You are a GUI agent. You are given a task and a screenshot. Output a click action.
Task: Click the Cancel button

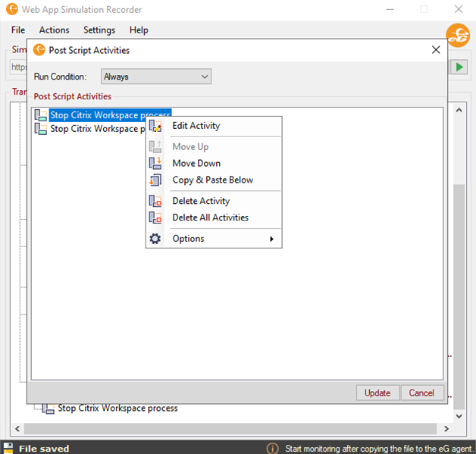(x=421, y=393)
